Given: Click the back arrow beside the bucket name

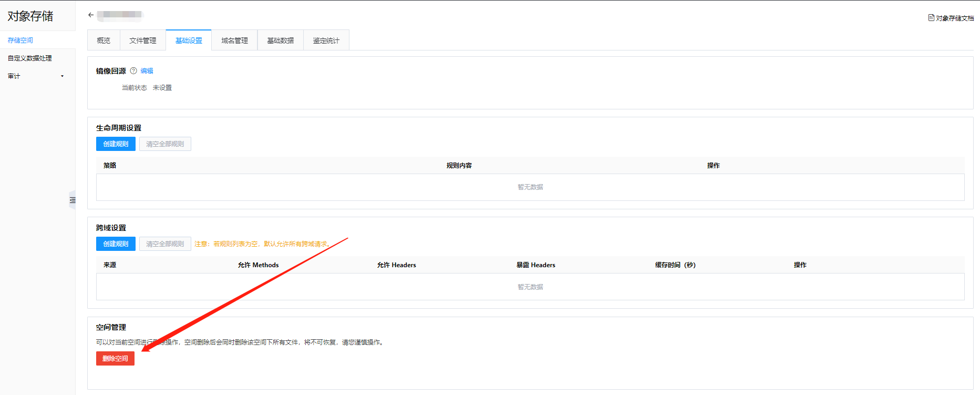Looking at the screenshot, I should coord(91,15).
